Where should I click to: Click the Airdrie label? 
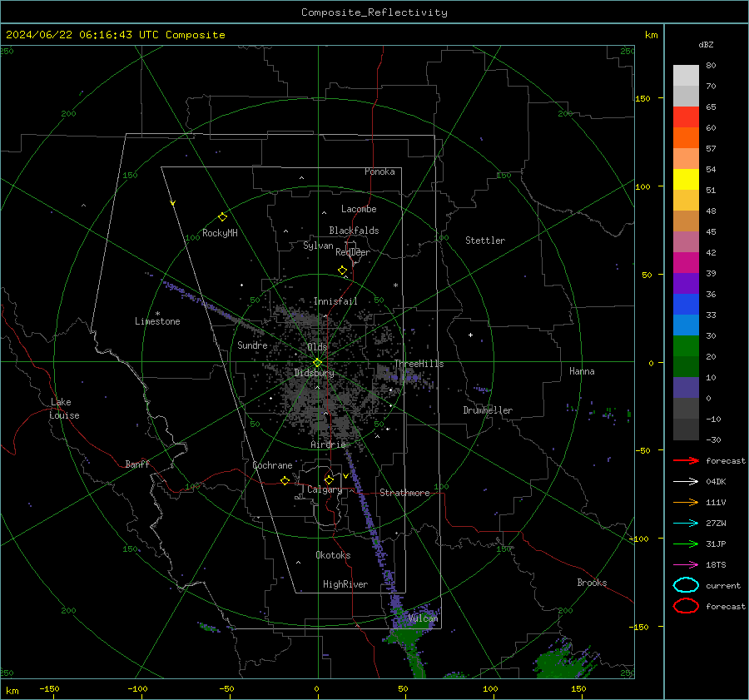click(328, 444)
